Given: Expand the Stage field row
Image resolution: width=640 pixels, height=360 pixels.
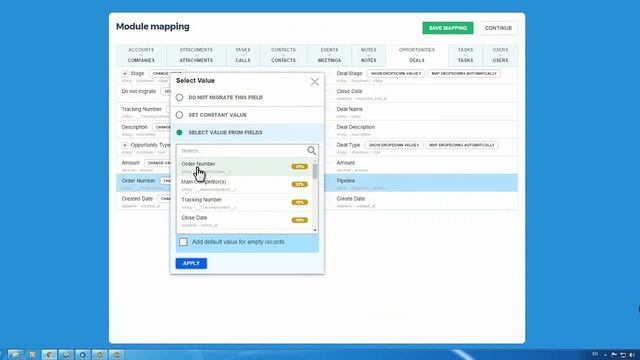Looking at the screenshot, I should 125,73.
